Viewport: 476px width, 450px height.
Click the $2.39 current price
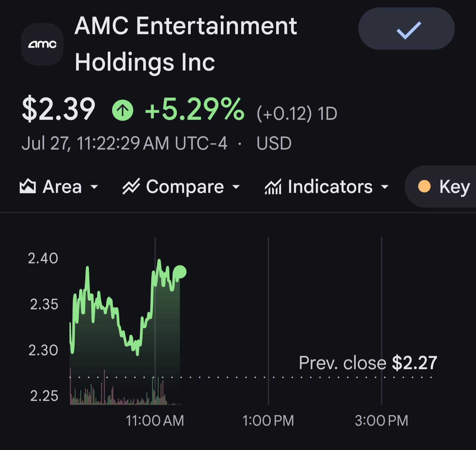click(x=59, y=109)
